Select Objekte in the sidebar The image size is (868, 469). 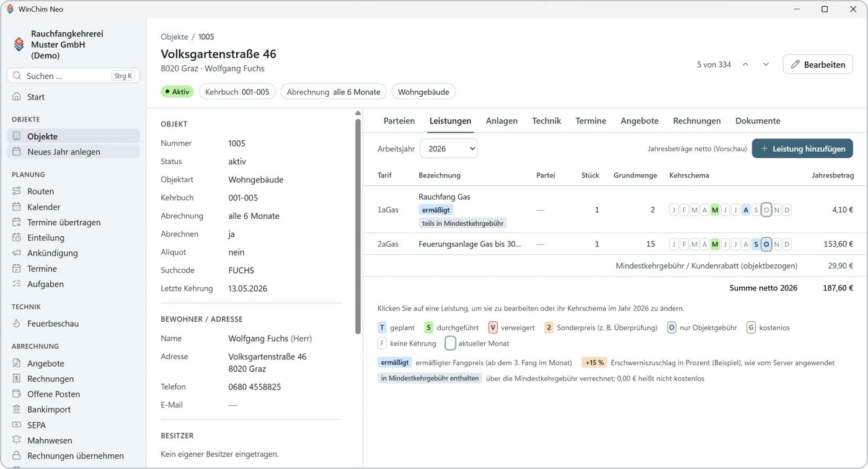[x=73, y=136]
